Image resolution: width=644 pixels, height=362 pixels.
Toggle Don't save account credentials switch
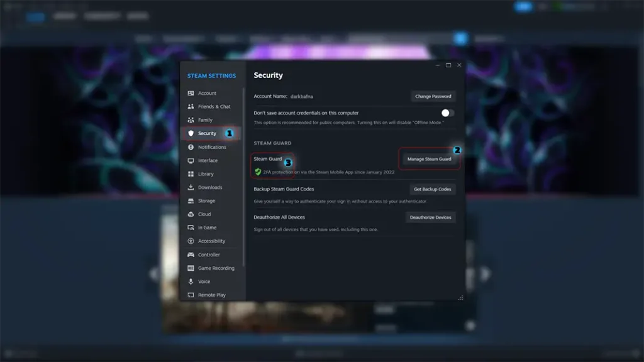click(x=447, y=113)
